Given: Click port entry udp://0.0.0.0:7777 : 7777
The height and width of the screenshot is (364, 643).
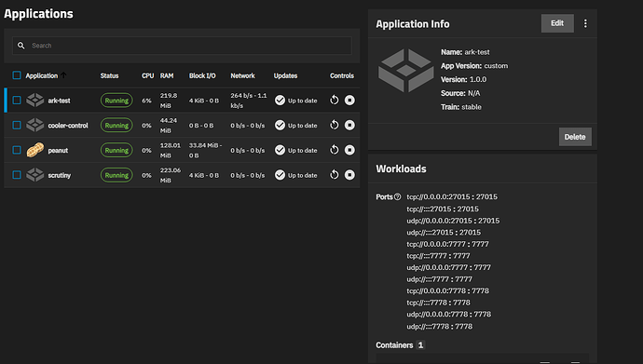Looking at the screenshot, I should coord(448,267).
